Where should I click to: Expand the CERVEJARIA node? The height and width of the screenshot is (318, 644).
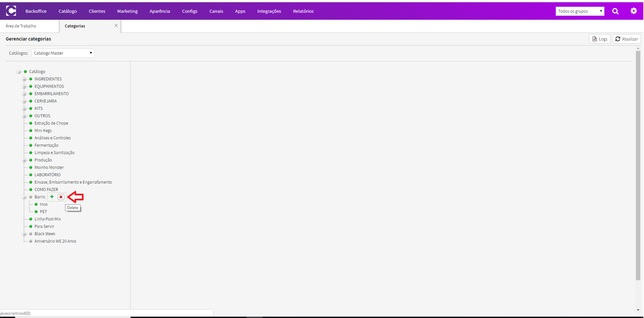pyautogui.click(x=24, y=101)
